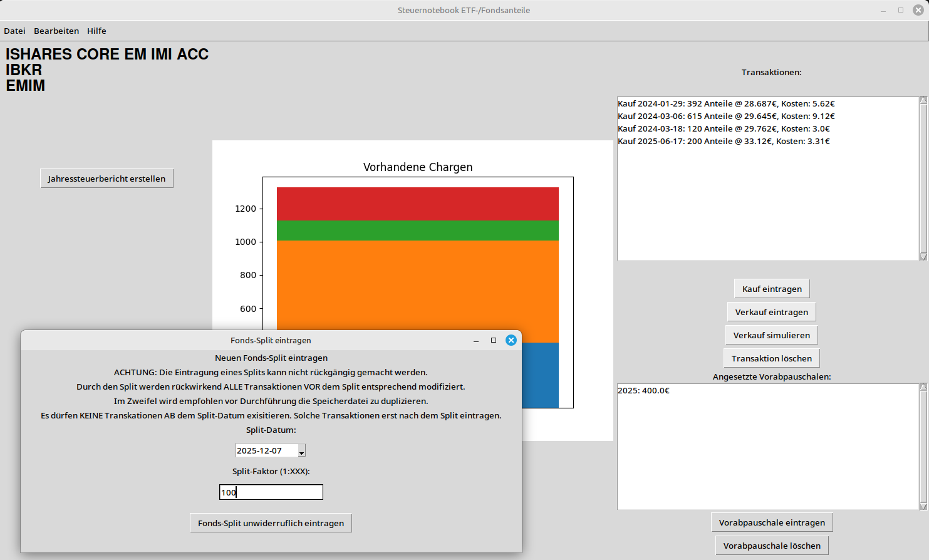929x560 pixels.
Task: Select the 2025: 400.0€ Vorabpauschale entry
Action: coord(643,390)
